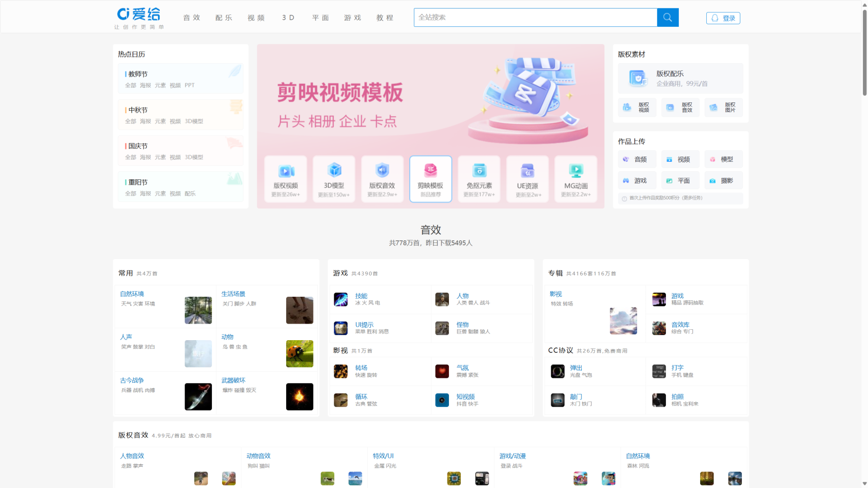Click the 古今战争 sword thumbnail
The height and width of the screenshot is (488, 868).
[198, 396]
